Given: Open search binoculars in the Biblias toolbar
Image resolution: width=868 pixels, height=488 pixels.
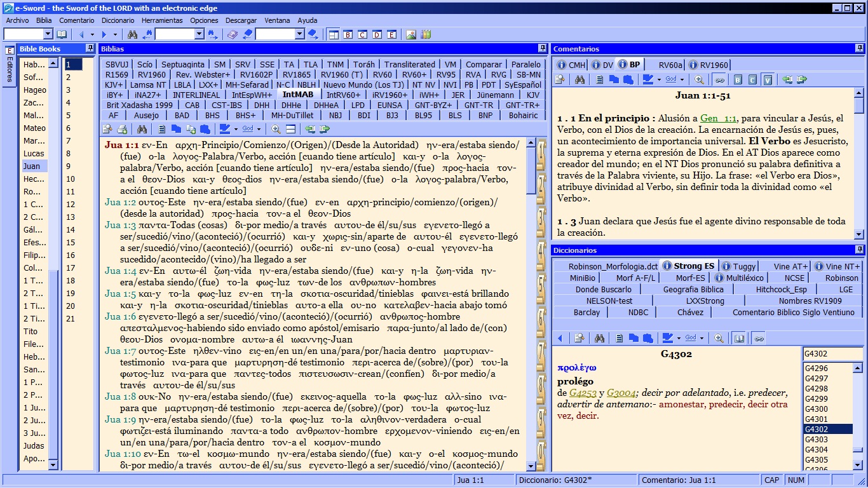Looking at the screenshot, I should pyautogui.click(x=141, y=128).
